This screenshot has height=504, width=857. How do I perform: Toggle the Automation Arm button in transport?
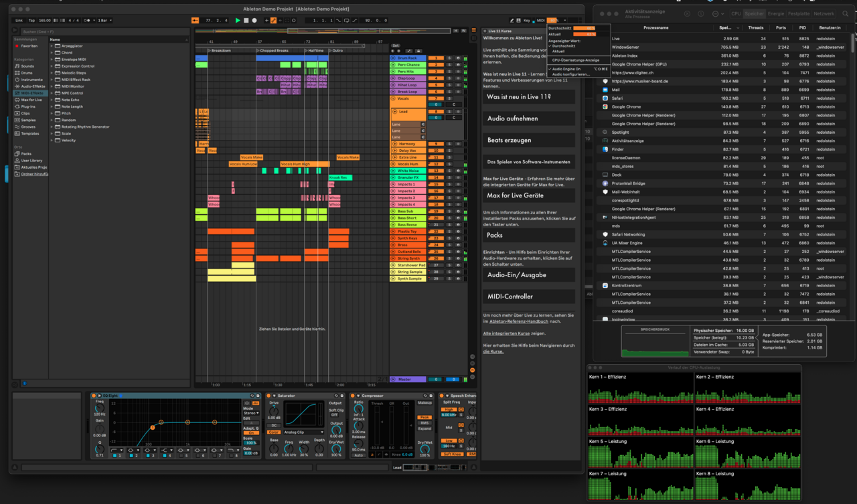tap(273, 21)
